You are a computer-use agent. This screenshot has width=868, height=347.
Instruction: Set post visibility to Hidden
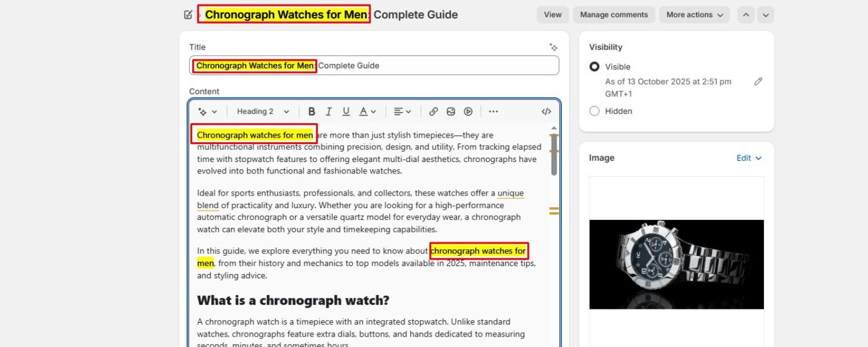coord(594,110)
